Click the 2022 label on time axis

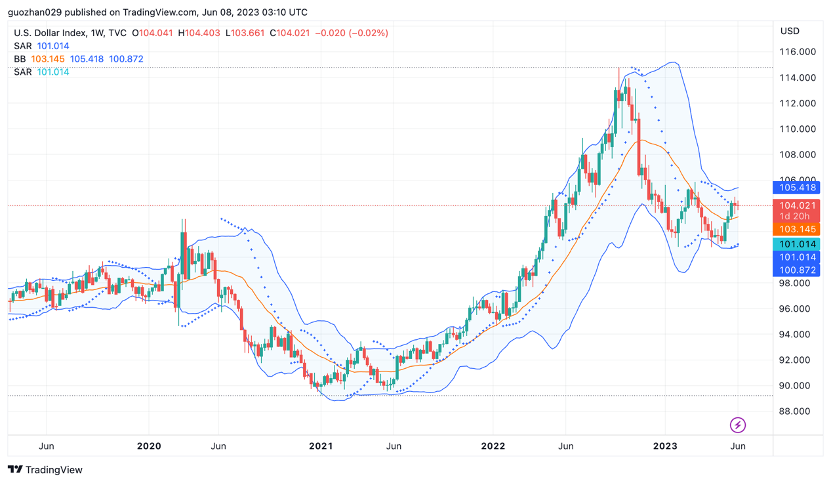tap(492, 445)
